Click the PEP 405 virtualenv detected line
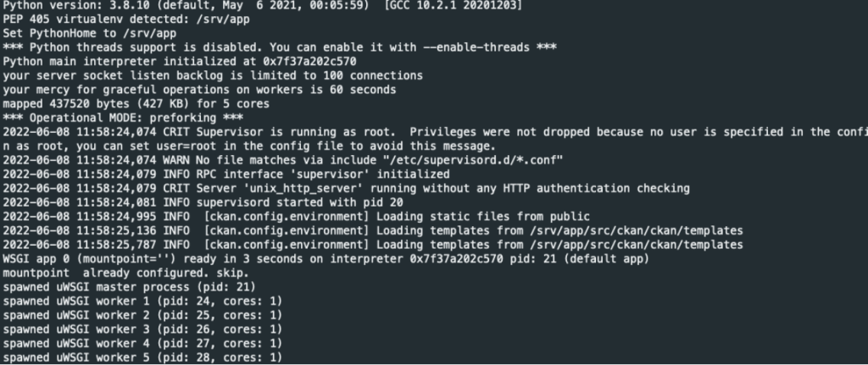The width and height of the screenshot is (868, 365). click(x=126, y=19)
